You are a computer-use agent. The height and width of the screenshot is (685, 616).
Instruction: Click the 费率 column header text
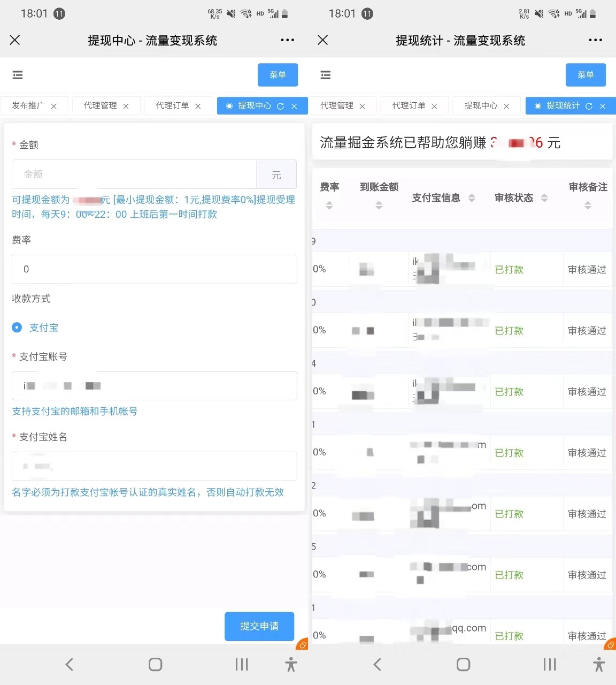(329, 187)
